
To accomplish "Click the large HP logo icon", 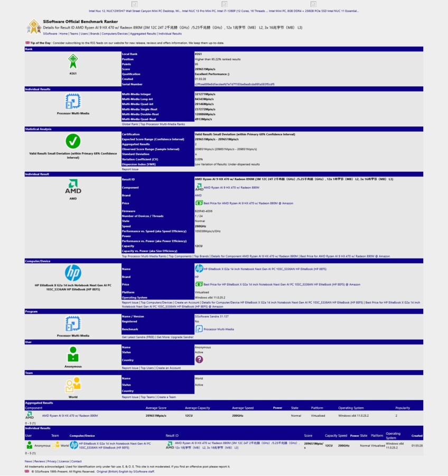I will (x=73, y=273).
